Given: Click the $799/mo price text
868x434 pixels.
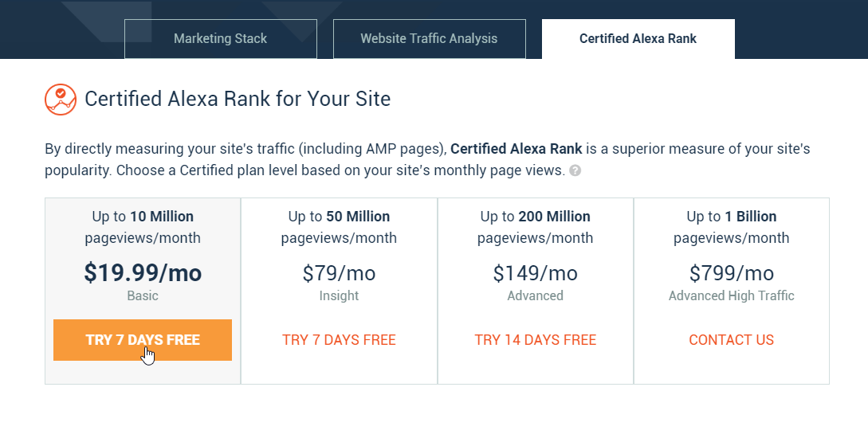Looking at the screenshot, I should (x=731, y=273).
